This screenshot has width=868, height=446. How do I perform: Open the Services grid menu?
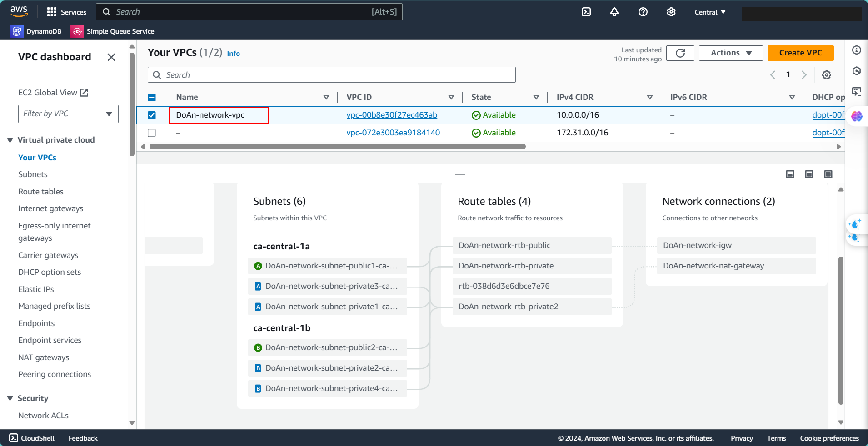(x=66, y=12)
